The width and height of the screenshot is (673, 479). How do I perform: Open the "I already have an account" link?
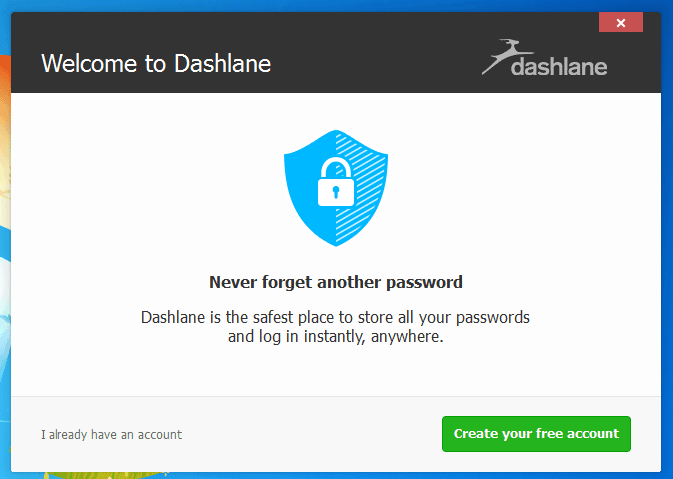[x=112, y=434]
